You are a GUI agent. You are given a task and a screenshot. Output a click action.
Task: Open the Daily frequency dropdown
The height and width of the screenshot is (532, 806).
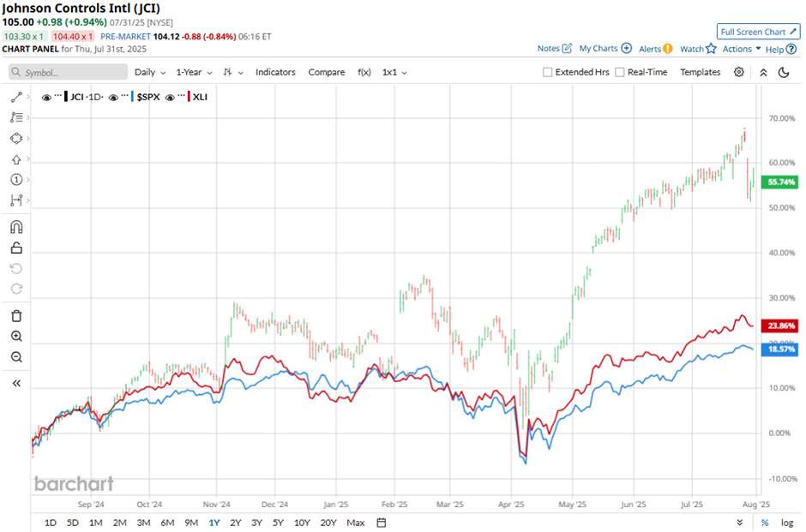coord(149,73)
